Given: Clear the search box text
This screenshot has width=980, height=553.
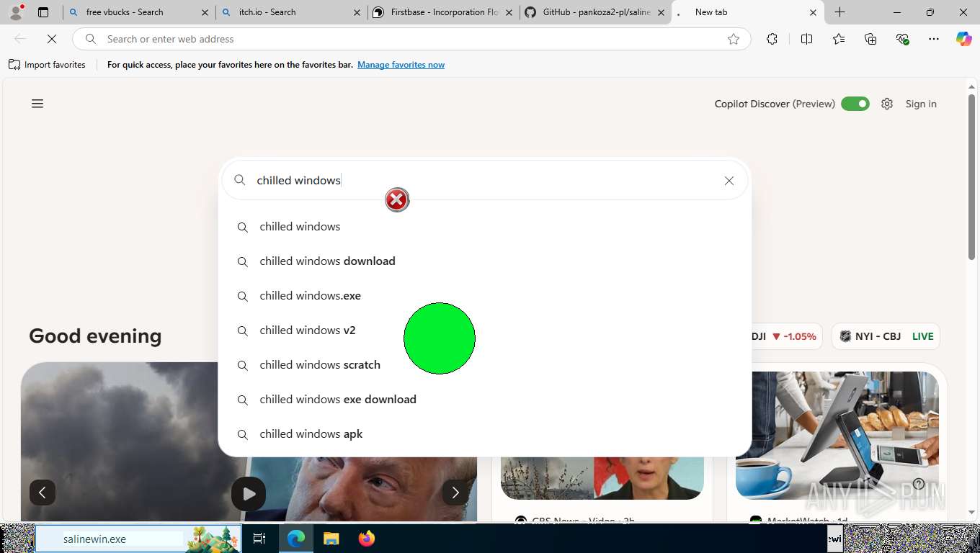Looking at the screenshot, I should [729, 181].
